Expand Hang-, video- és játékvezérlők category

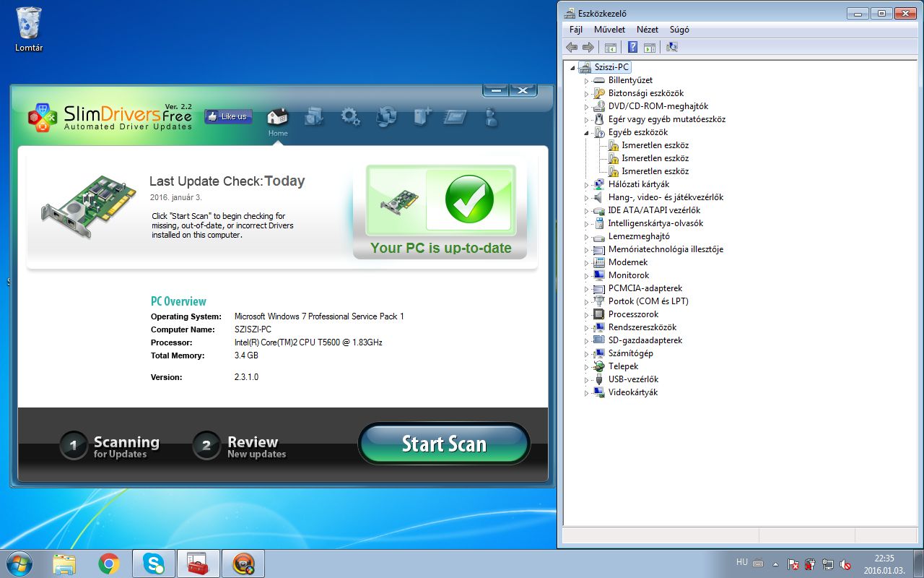[x=586, y=198]
